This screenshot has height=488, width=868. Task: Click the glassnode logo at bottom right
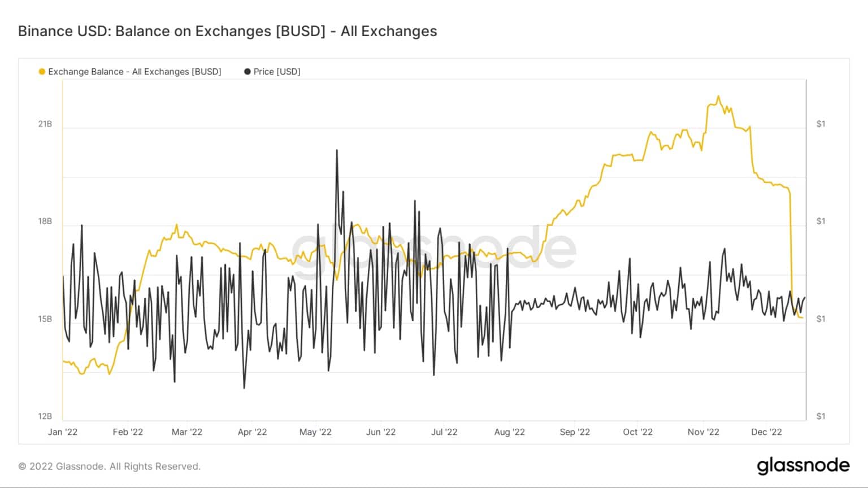click(803, 465)
